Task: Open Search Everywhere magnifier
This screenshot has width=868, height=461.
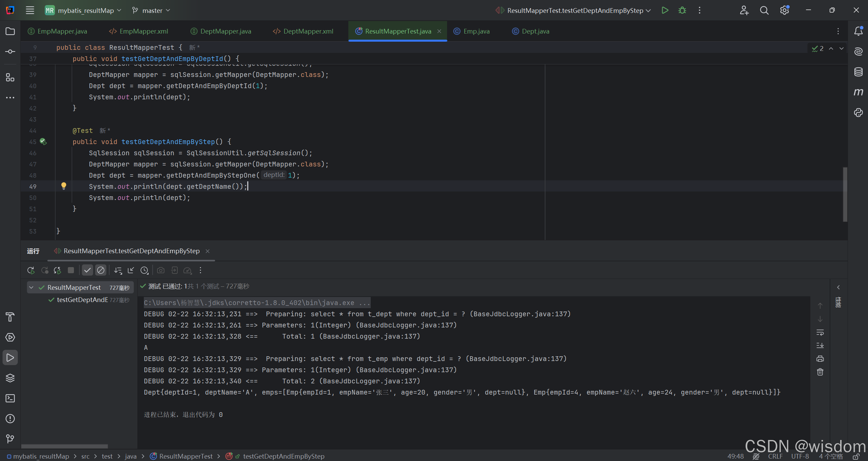Action: (764, 10)
